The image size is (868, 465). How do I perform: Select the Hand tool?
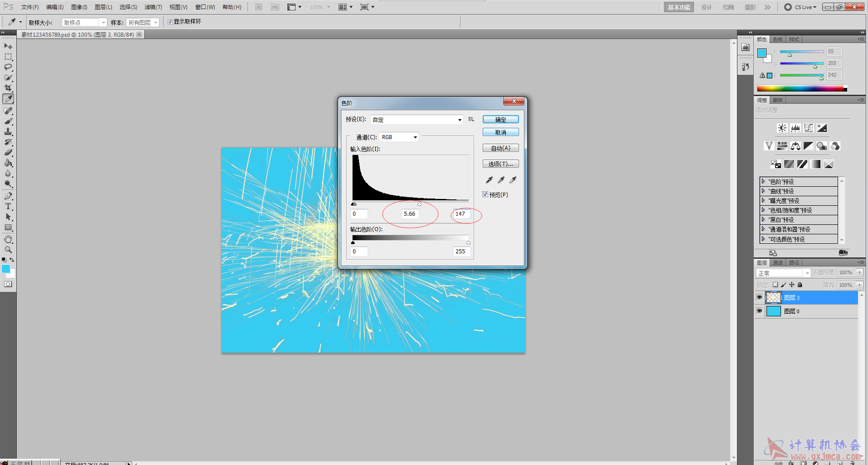click(8, 239)
